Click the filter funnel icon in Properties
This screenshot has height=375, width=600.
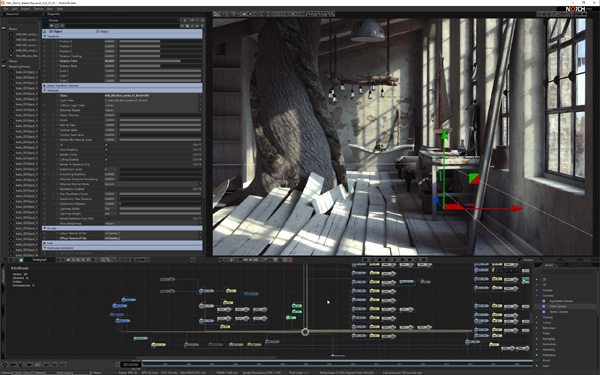point(51,26)
